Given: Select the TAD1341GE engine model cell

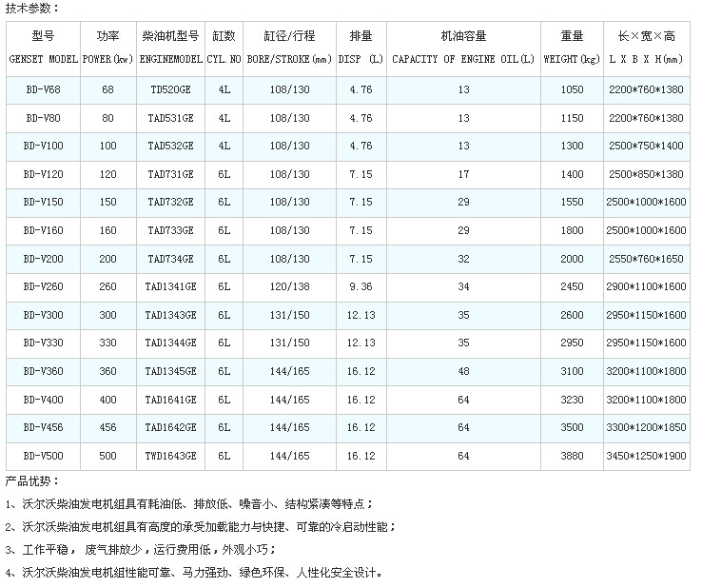Looking at the screenshot, I should pyautogui.click(x=170, y=287).
